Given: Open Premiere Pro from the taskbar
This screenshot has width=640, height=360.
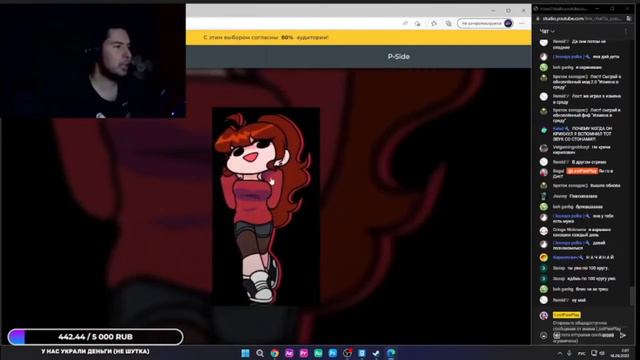Looking at the screenshot, I should [x=304, y=353].
